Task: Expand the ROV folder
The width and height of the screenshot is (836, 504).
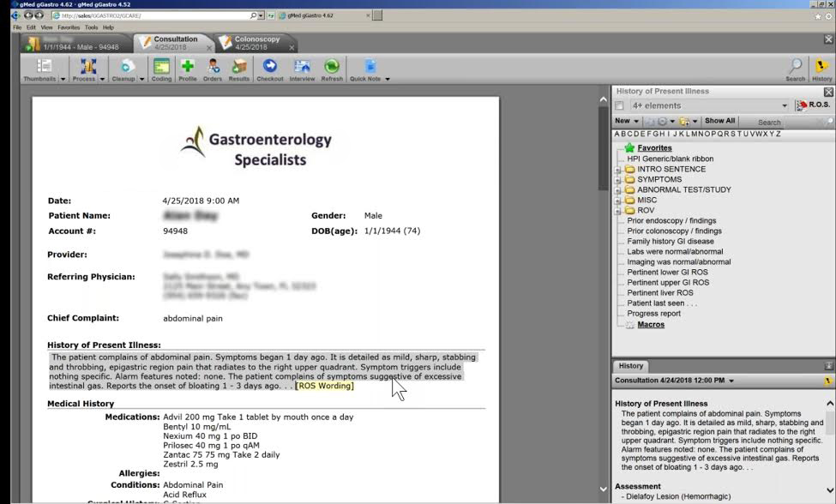Action: 617,211
